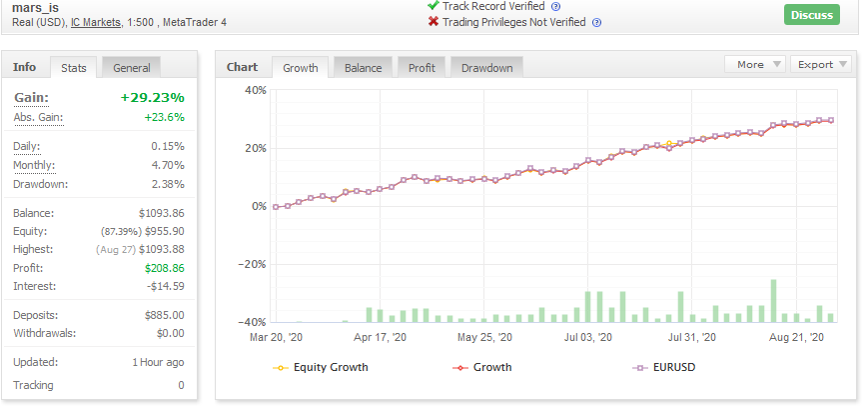
Task: Click the red Trading Privileges cross icon
Action: point(434,22)
